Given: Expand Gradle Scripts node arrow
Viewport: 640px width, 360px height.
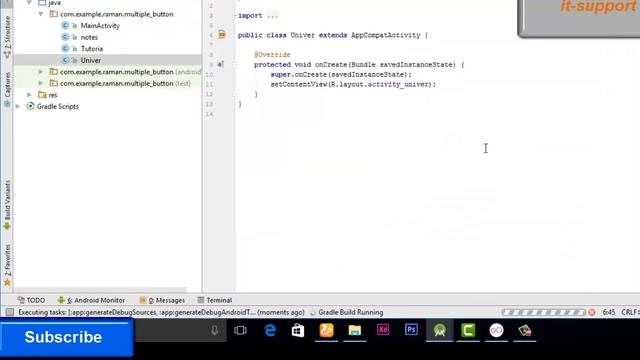Looking at the screenshot, I should (18, 106).
